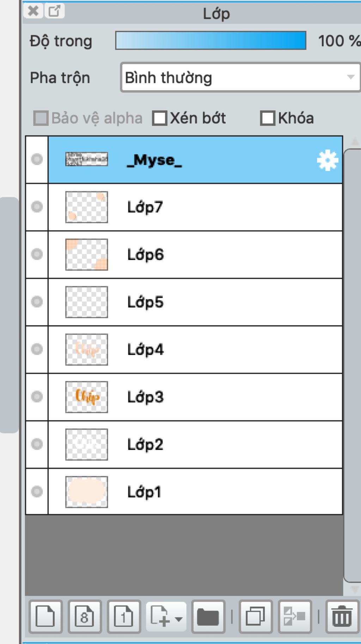Select the Lớp5 layer row
Screen dimensions: 361x644
195,302
